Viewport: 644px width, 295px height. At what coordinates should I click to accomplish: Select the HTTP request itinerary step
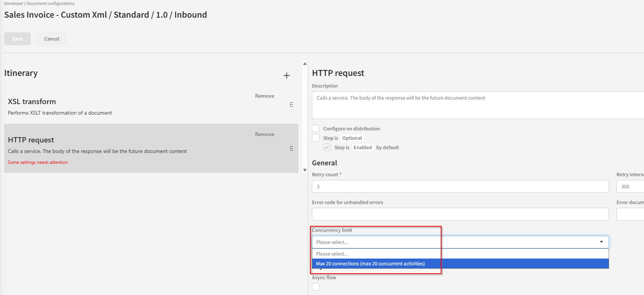(x=113, y=147)
